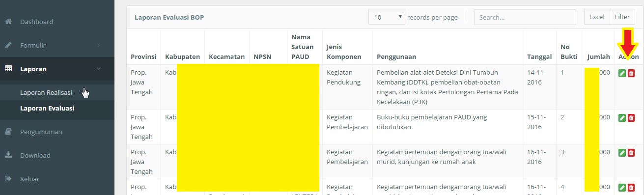644x195 pixels.
Task: Delete the row with No Bukti 3
Action: point(631,153)
